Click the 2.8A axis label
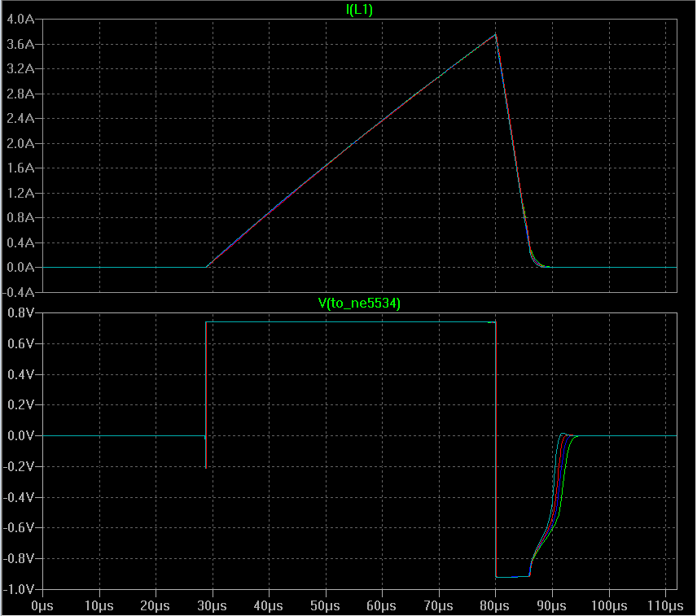This screenshot has height=616, width=697. pos(20,94)
